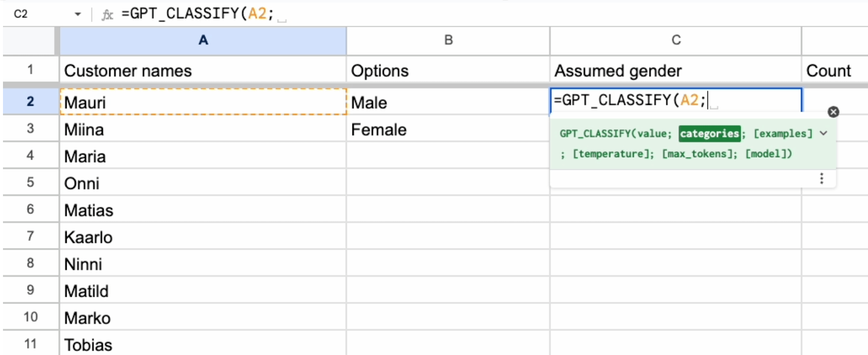Select row 2 header
The image size is (868, 355).
(x=30, y=101)
